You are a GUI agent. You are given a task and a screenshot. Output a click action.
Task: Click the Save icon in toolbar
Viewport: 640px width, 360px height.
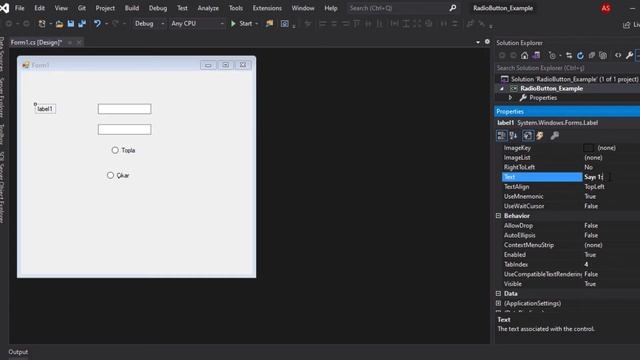click(x=71, y=24)
